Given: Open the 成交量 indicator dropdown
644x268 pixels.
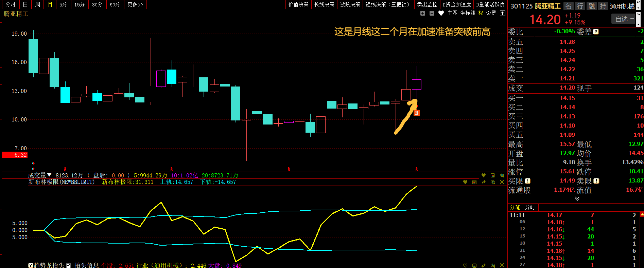Looking at the screenshot, I should pyautogui.click(x=50, y=175).
